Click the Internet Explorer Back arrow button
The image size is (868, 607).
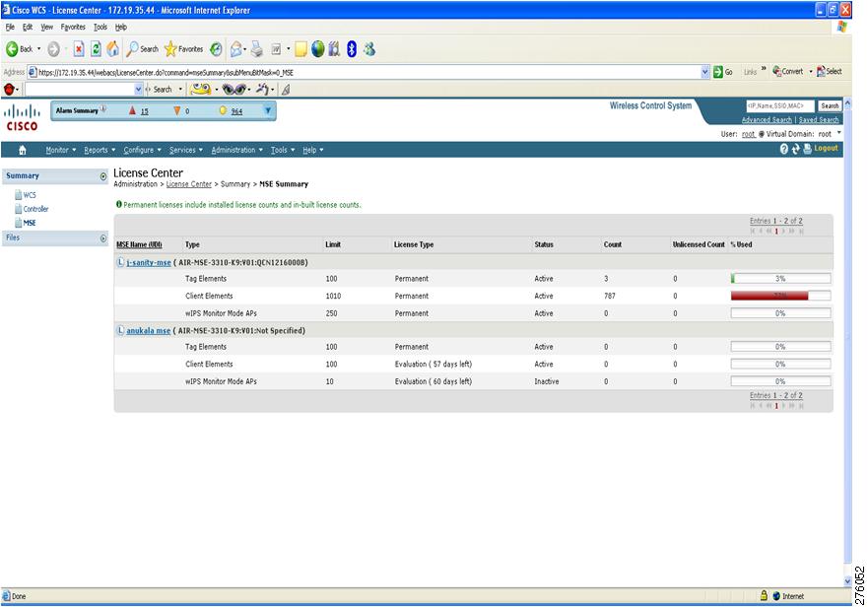click(12, 49)
